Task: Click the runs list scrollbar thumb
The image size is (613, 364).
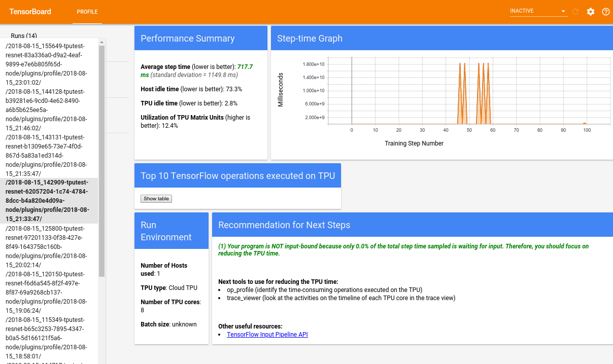Action: click(x=102, y=161)
